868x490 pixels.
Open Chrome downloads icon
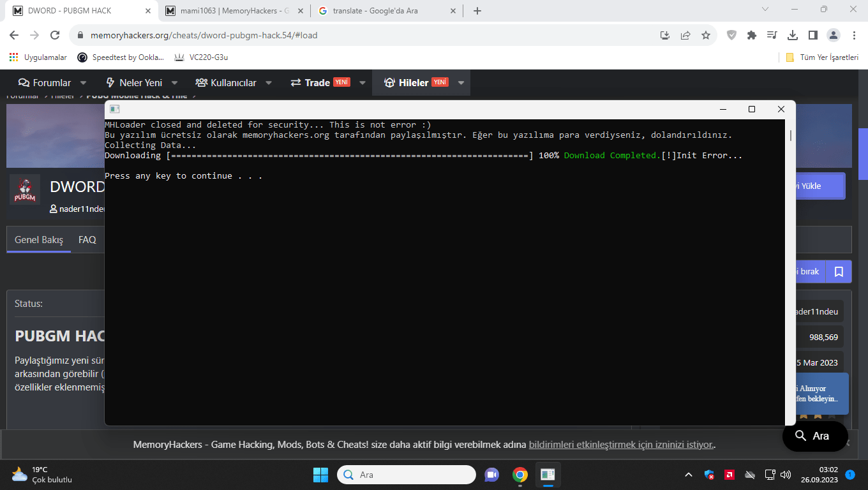tap(793, 35)
